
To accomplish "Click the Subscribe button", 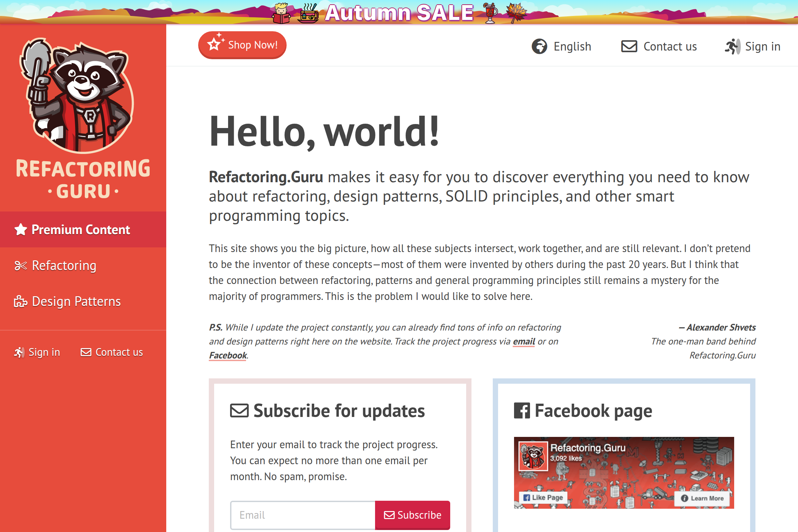I will (x=413, y=515).
